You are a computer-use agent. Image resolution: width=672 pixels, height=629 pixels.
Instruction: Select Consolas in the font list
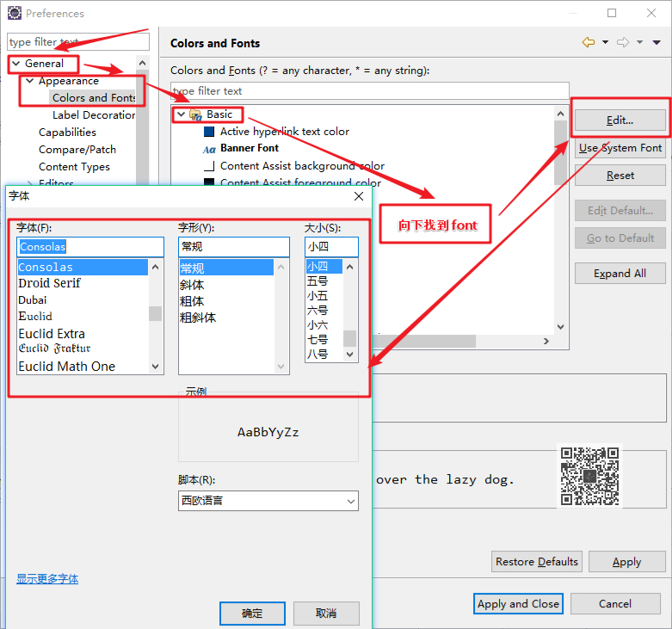click(83, 267)
